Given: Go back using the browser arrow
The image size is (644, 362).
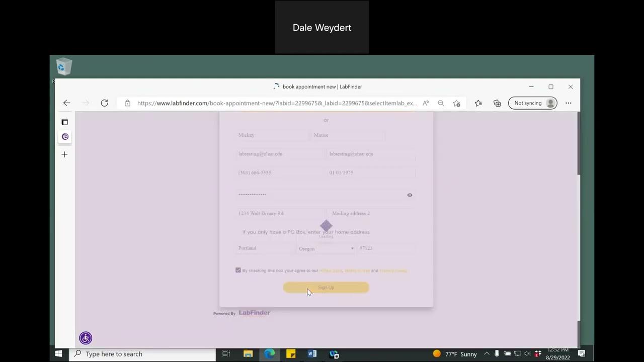Looking at the screenshot, I should point(66,103).
